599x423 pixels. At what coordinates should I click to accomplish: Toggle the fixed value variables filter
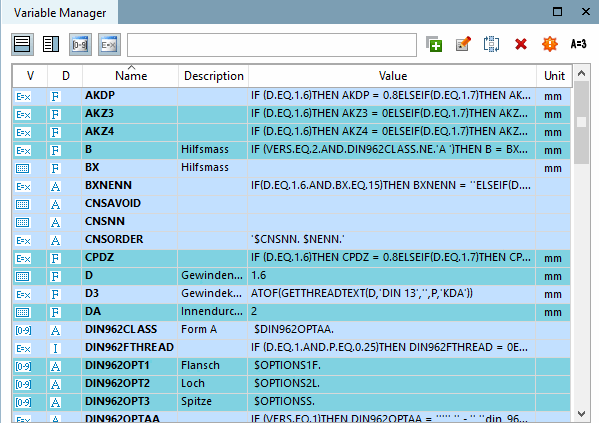[x=80, y=45]
